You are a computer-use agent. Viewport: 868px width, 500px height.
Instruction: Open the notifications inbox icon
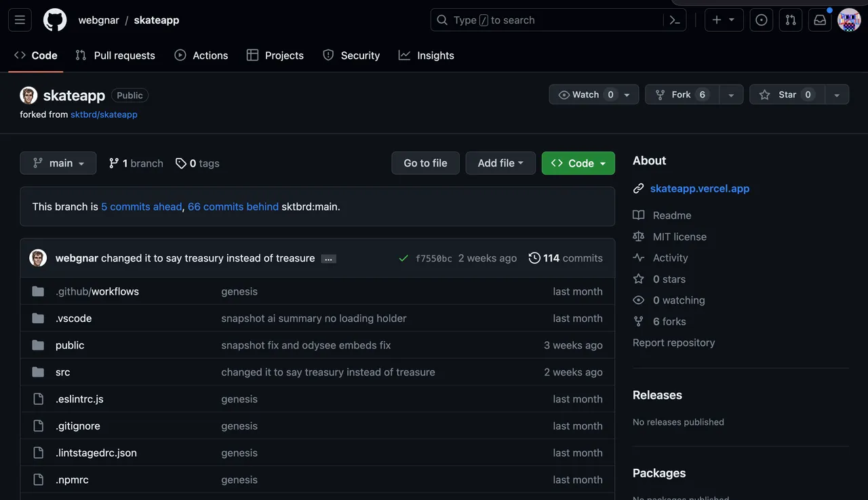(x=820, y=20)
